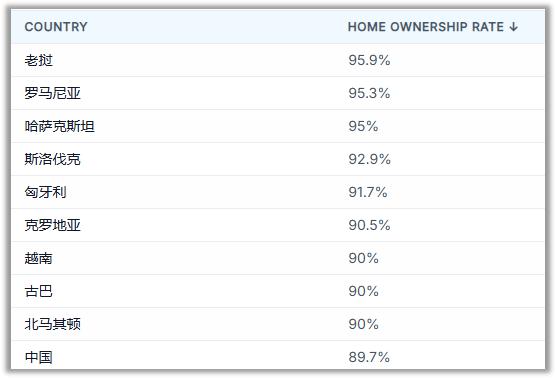This screenshot has width=556, height=379.
Task: Click the sort arrow beside Home Ownership Rate
Action: [x=513, y=27]
